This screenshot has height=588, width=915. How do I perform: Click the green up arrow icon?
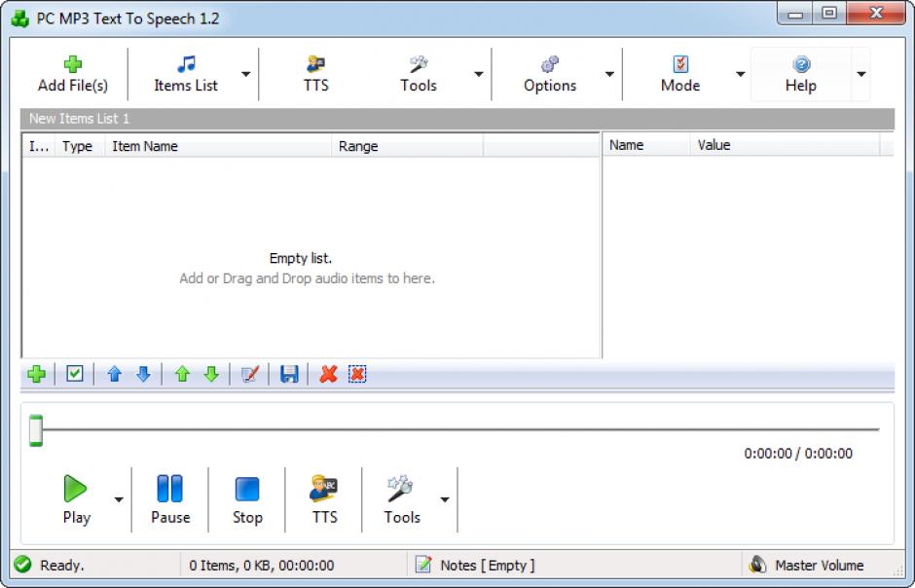[183, 374]
